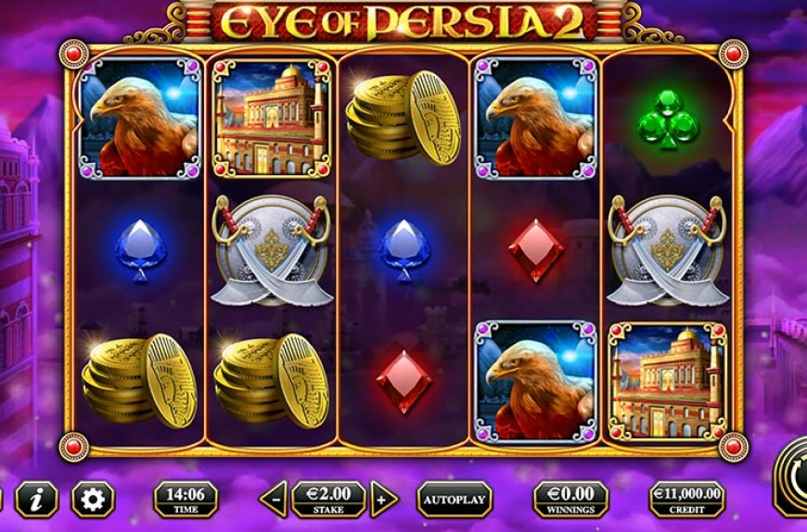Open the game info button
The width and height of the screenshot is (807, 532).
[x=36, y=499]
